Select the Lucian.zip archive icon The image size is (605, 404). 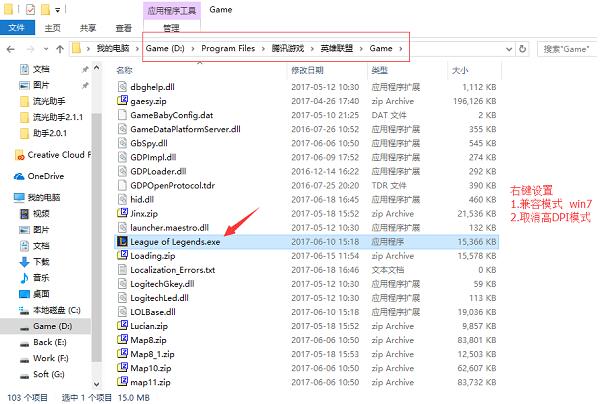(122, 326)
